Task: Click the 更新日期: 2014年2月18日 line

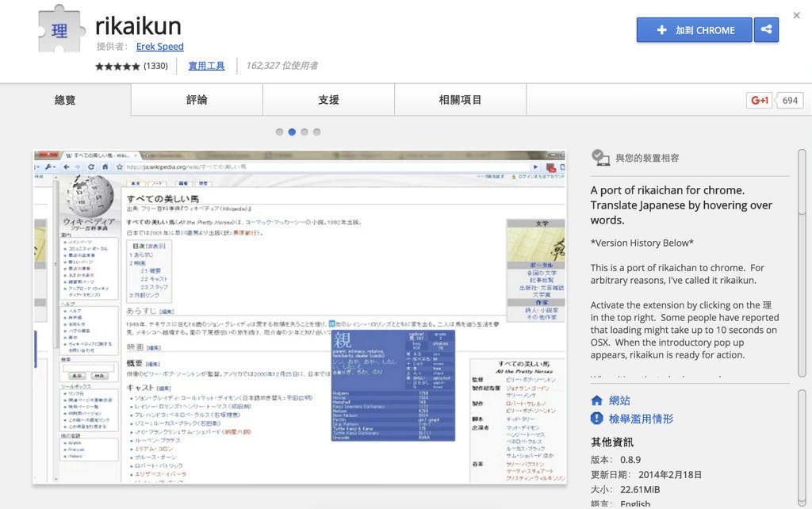Action: click(x=646, y=475)
